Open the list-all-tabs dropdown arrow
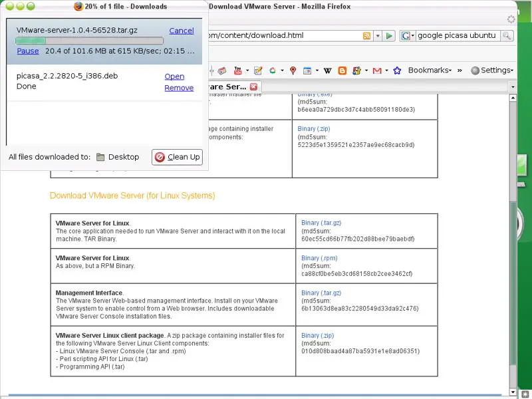The width and height of the screenshot is (532, 399). 513,87
